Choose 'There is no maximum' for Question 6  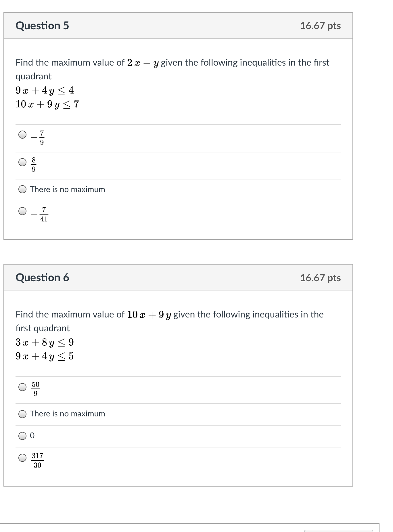tap(22, 414)
